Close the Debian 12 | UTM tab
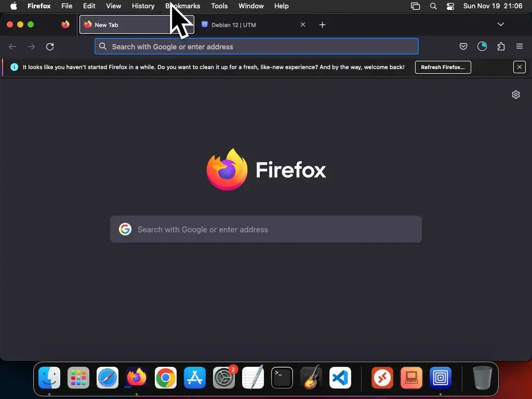 (303, 25)
